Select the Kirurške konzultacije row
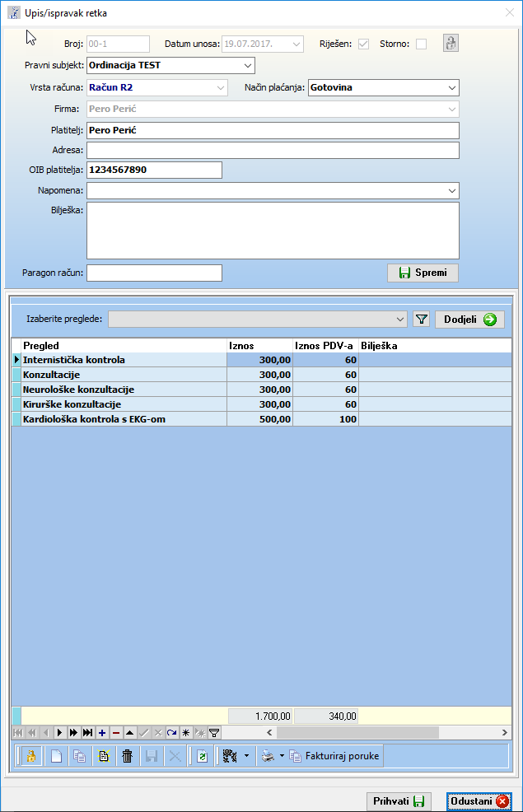Viewport: 523px width, 812px height. 262,404
